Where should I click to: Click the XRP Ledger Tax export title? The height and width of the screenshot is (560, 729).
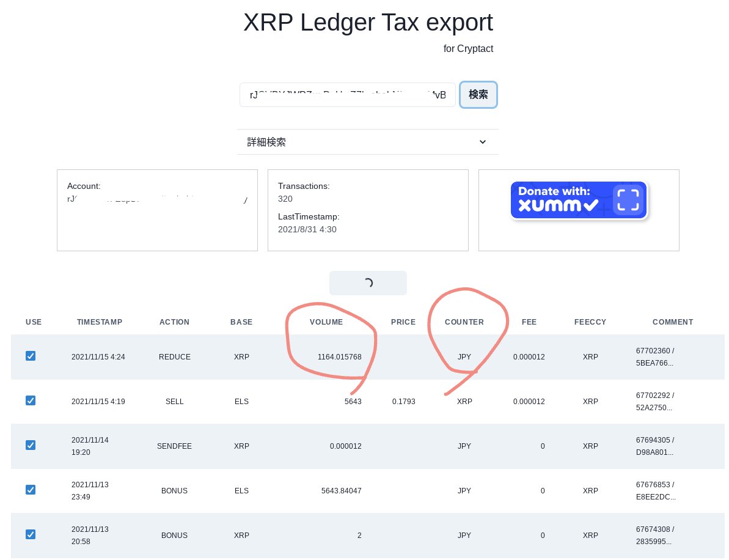[368, 23]
